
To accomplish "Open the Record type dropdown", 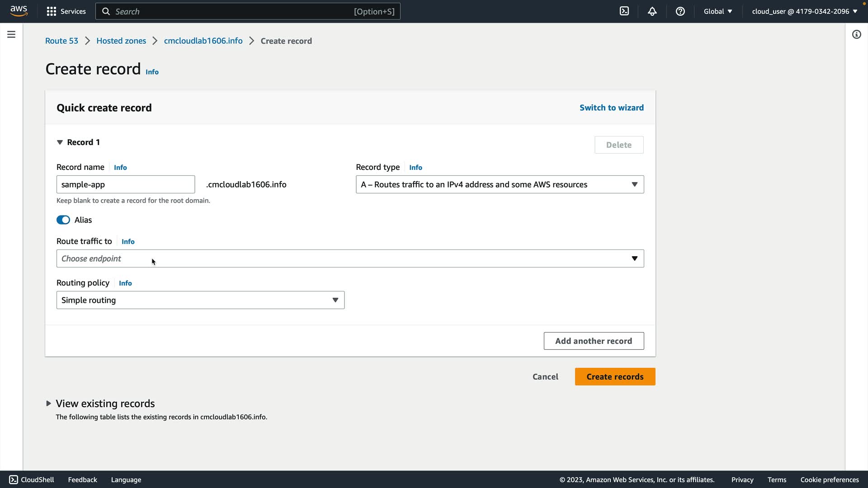I will (500, 184).
